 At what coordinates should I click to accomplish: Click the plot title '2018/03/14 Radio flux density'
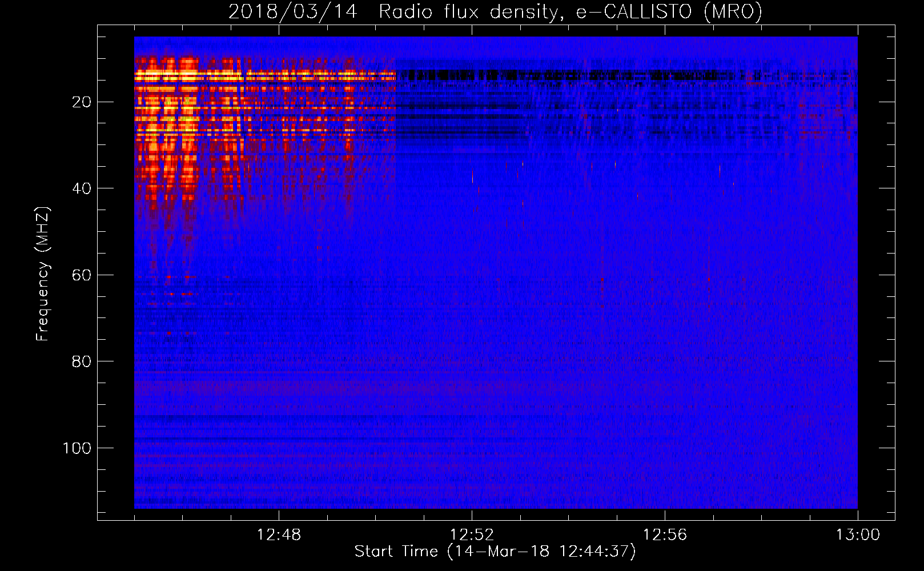[x=495, y=11]
